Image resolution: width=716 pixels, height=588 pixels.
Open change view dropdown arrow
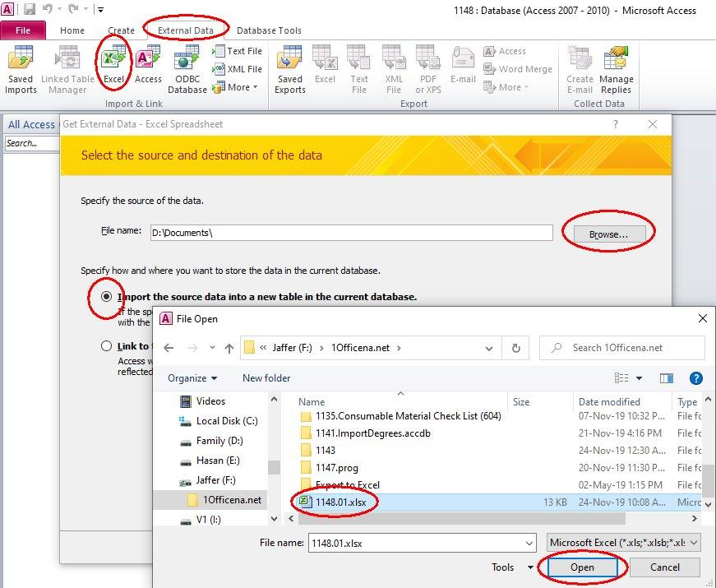pyautogui.click(x=639, y=378)
